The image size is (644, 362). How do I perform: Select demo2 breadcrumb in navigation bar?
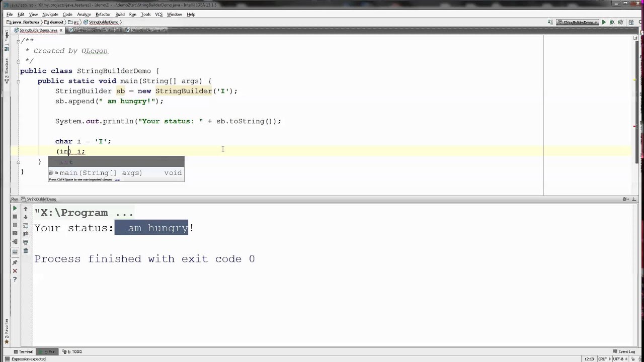coord(54,22)
